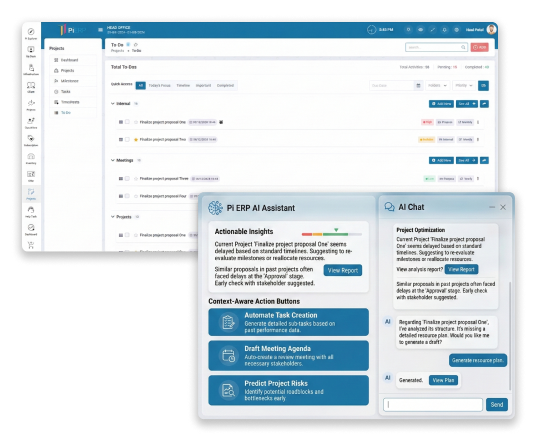Collapse the Internal section chevron
This screenshot has height=441, width=537.
point(113,103)
